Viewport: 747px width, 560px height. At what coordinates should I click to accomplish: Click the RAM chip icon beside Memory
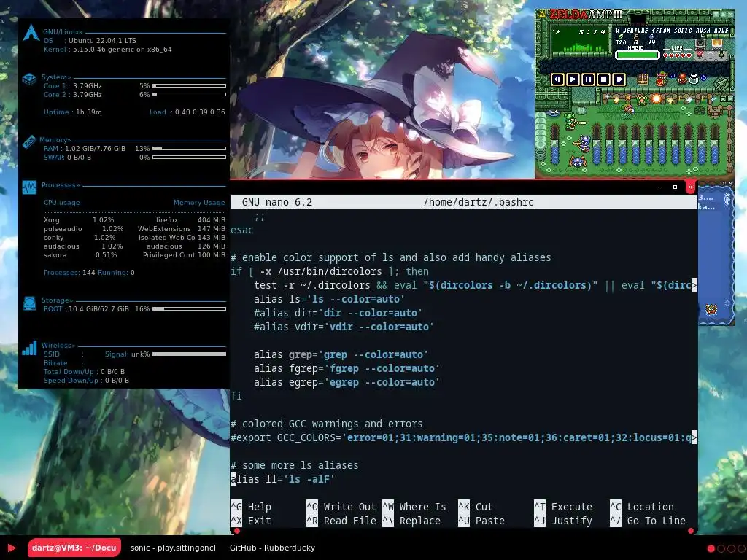pos(29,141)
